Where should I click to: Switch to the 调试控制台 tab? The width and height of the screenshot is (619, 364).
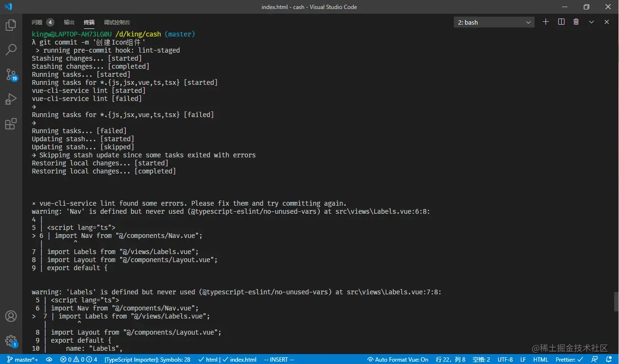point(117,22)
